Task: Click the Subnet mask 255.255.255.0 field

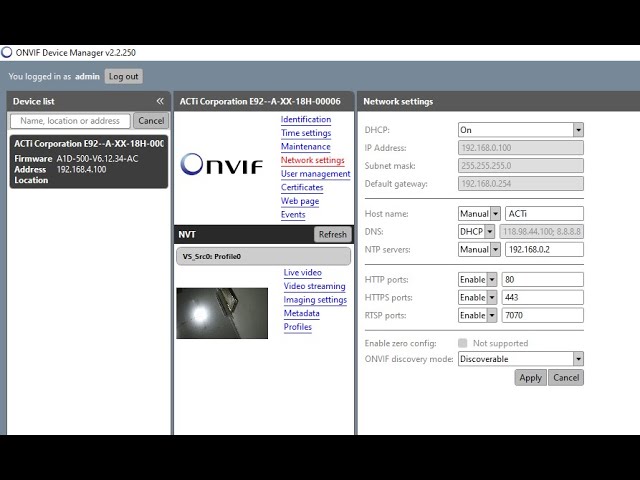Action: pyautogui.click(x=520, y=166)
